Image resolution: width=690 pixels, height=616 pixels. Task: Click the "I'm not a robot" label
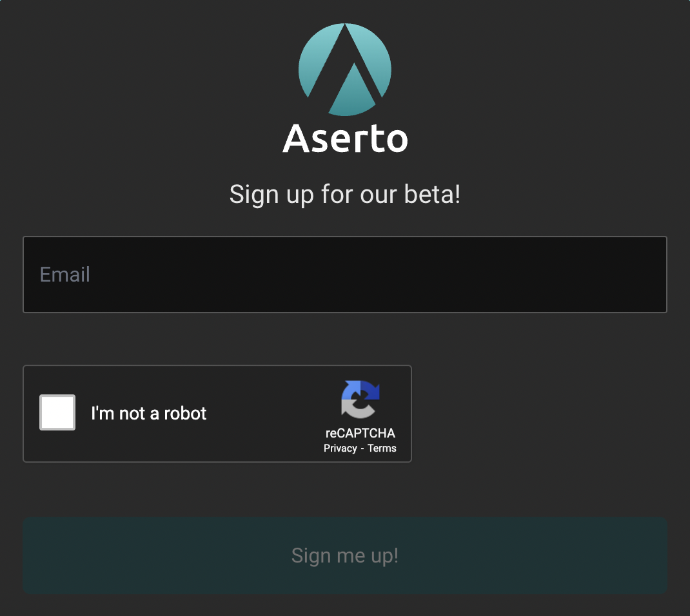tap(149, 413)
